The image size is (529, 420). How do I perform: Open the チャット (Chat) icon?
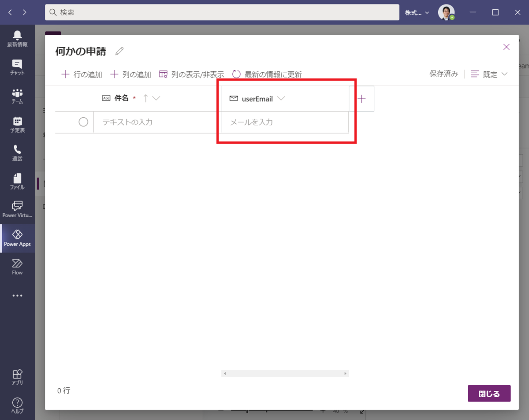(17, 66)
